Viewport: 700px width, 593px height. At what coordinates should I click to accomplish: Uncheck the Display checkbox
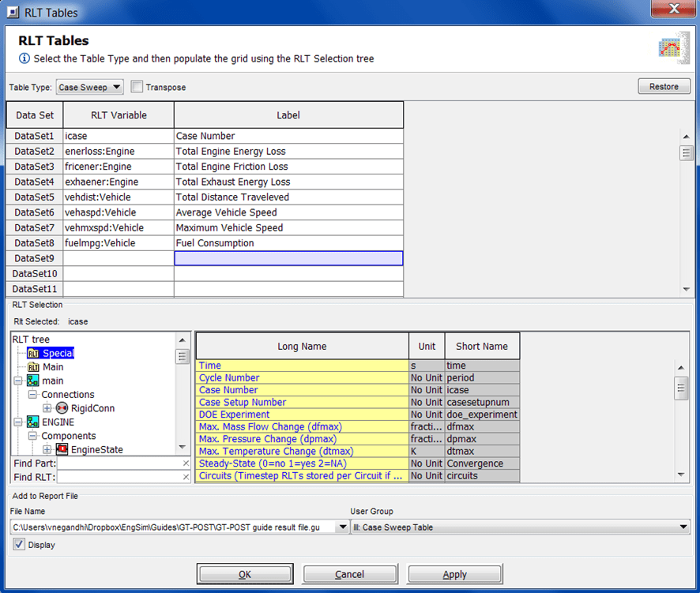pos(19,544)
